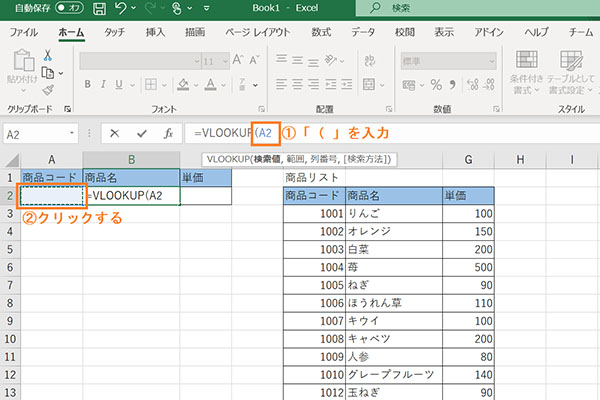This screenshot has height=400, width=600.
Task: Click the Decrease Decimal icon
Action: point(489,85)
